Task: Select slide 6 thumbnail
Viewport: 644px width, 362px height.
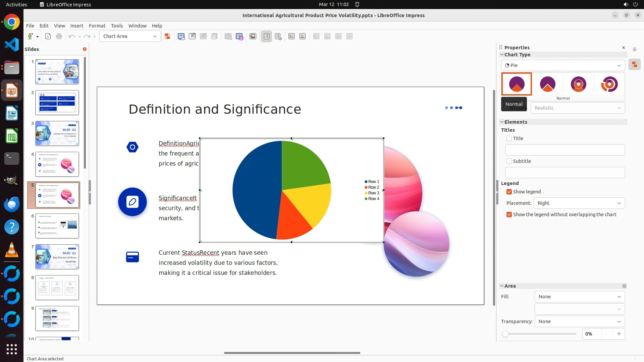Action: tap(57, 226)
